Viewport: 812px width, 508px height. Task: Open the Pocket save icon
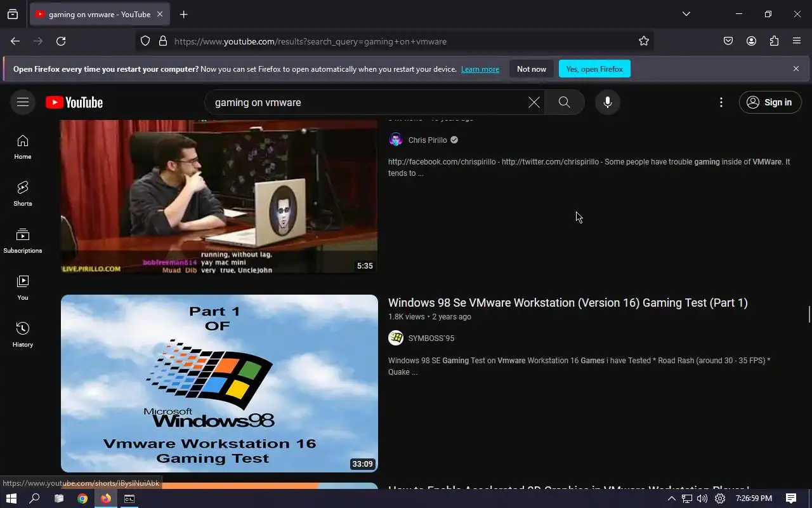pos(728,41)
